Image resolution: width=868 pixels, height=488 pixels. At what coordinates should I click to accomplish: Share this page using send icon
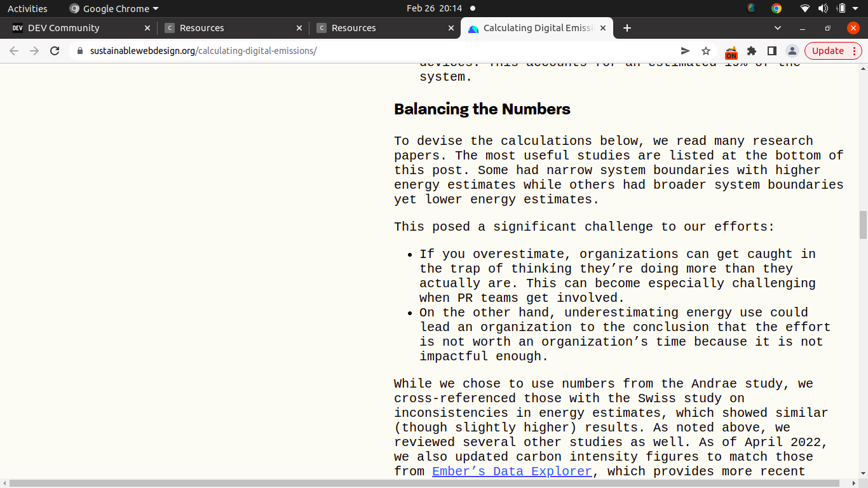[x=685, y=51]
